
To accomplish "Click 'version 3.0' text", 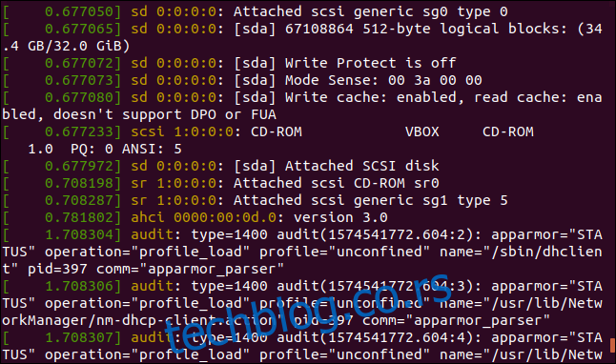I will pos(340,217).
